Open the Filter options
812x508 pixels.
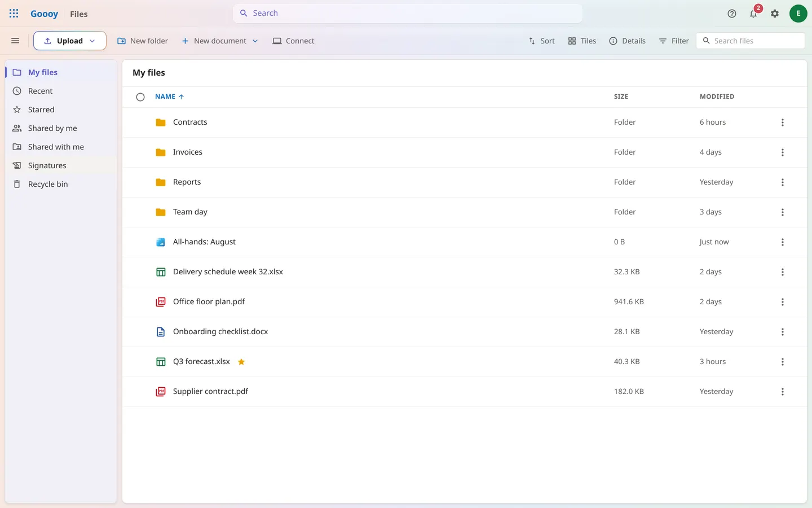coord(674,41)
